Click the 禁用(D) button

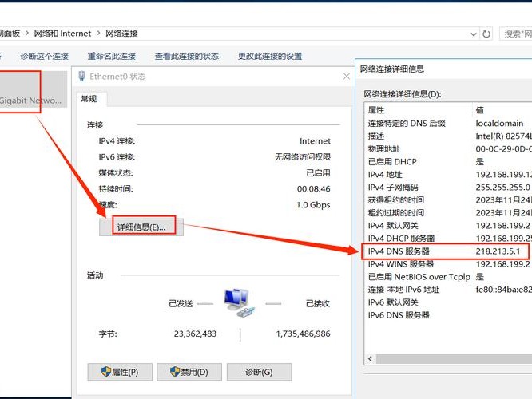(x=189, y=372)
